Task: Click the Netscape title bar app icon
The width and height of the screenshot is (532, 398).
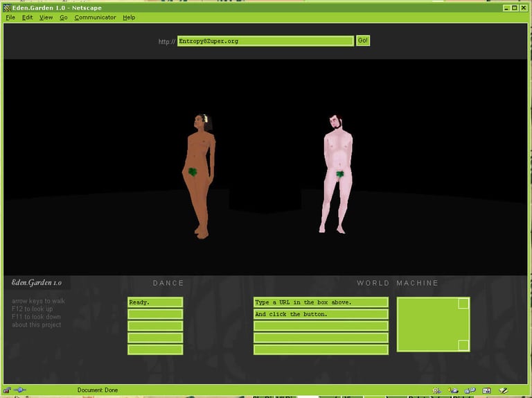Action: pos(7,8)
